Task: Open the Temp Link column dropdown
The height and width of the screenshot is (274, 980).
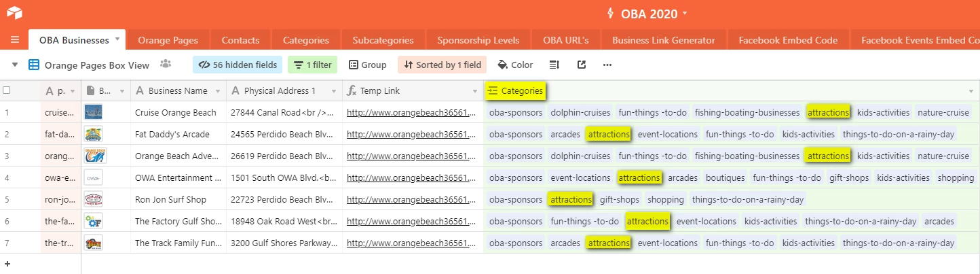Action: (x=475, y=91)
